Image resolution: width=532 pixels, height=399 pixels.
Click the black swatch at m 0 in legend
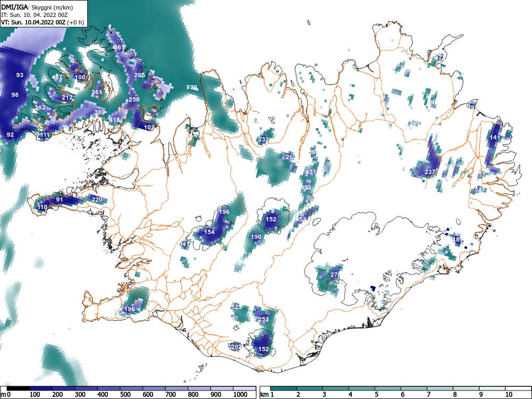click(18, 388)
